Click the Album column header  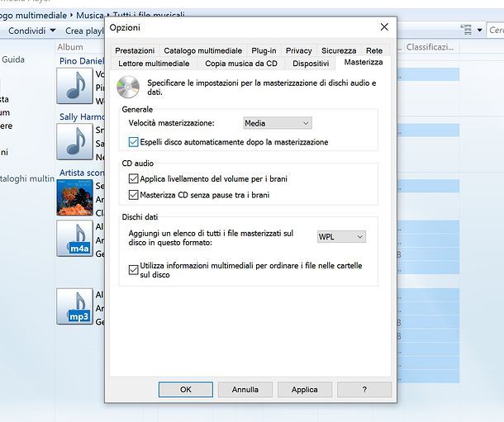(70, 47)
